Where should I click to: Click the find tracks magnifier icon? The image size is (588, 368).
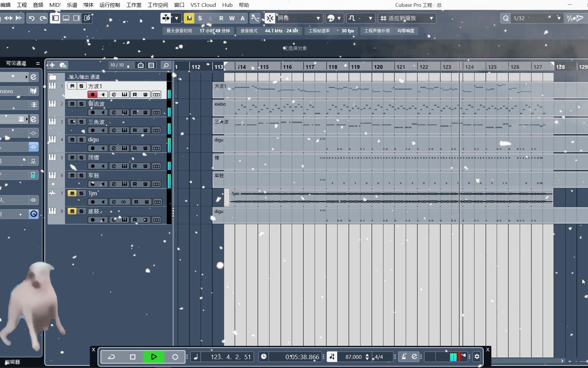click(166, 65)
